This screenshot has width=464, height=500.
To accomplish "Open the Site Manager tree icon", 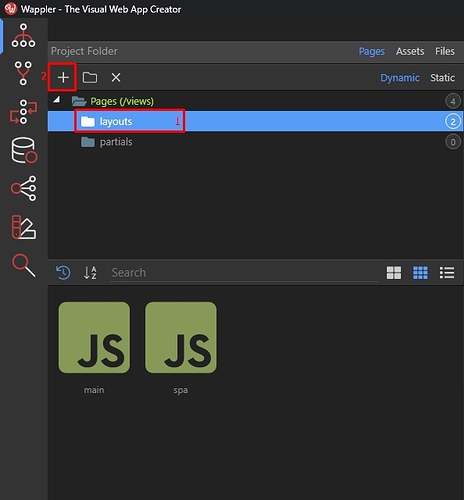I will tap(23, 35).
